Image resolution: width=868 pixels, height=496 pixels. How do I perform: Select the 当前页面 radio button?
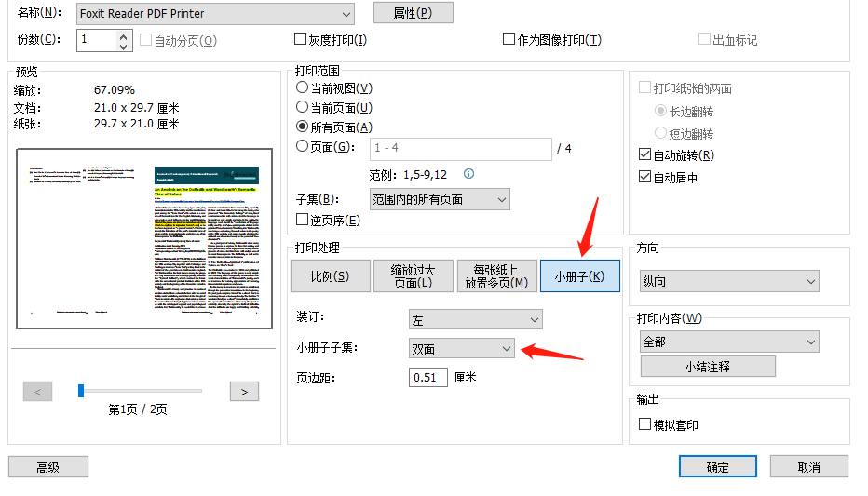pos(302,108)
